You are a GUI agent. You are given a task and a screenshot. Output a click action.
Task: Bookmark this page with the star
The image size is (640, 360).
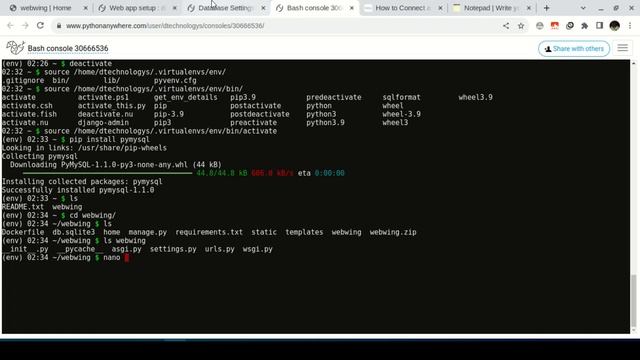[x=521, y=26]
